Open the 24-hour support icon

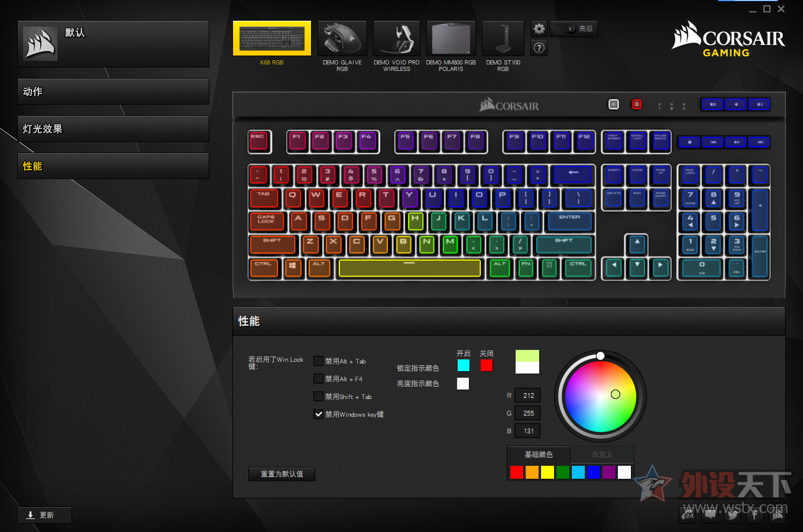tap(688, 515)
